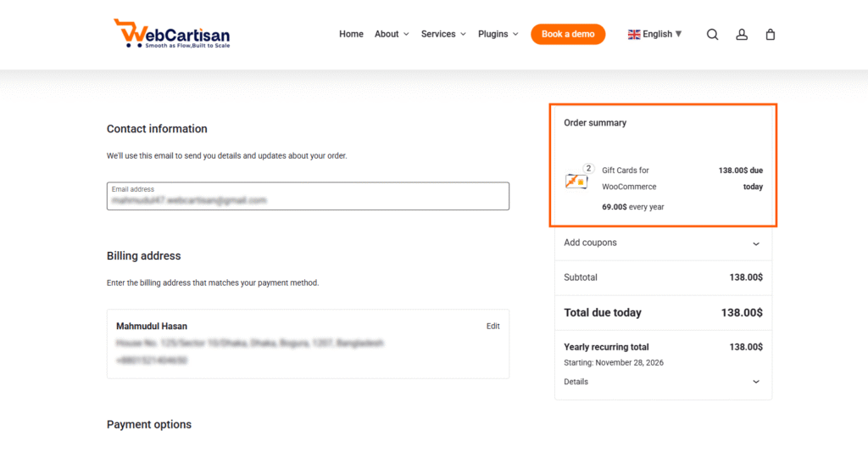Image resolution: width=868 pixels, height=453 pixels.
Task: Click the UK flag language icon
Action: pyautogui.click(x=634, y=35)
